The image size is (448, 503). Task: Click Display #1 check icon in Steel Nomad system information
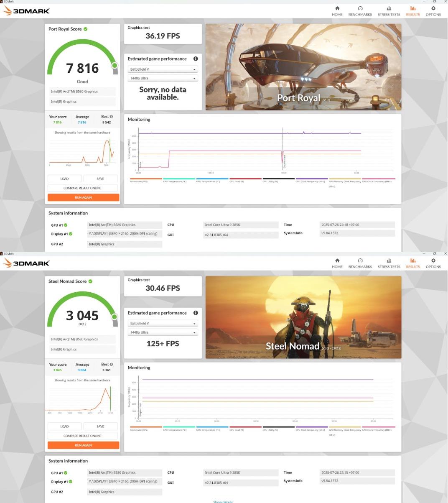click(x=71, y=482)
